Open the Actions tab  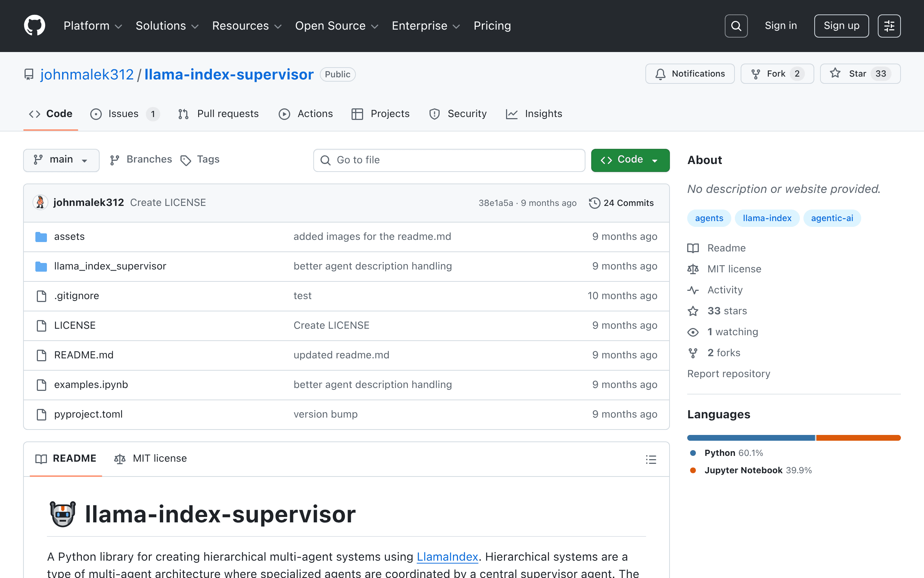click(305, 114)
